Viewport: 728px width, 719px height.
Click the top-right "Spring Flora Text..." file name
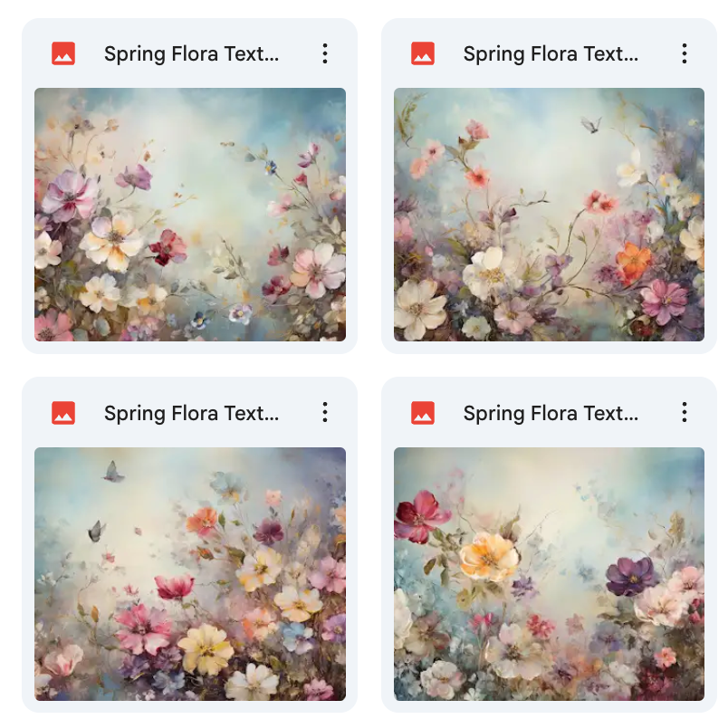point(551,53)
